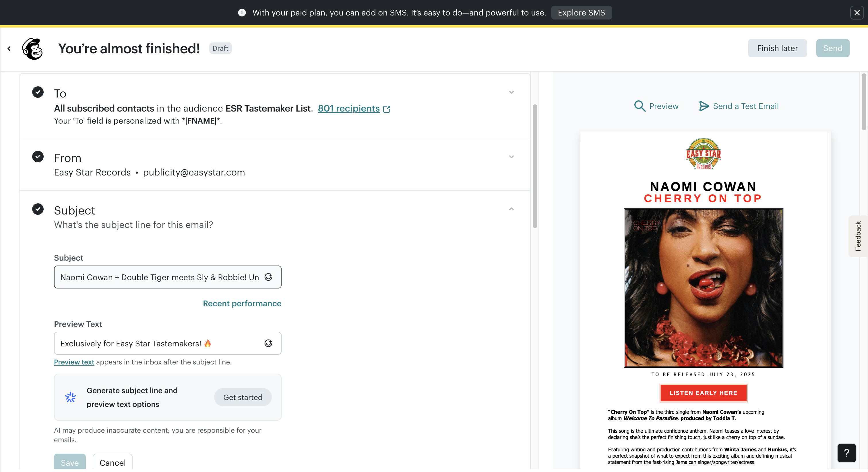Click the Easy Star Records logo in preview
Viewport: 868px width, 472px height.
coord(703,154)
